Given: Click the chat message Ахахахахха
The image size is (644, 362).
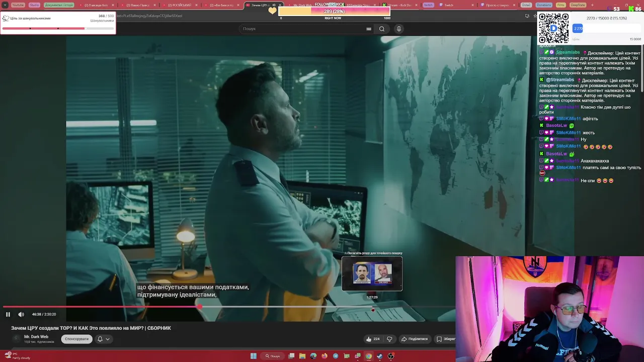Looking at the screenshot, I should [x=595, y=161].
